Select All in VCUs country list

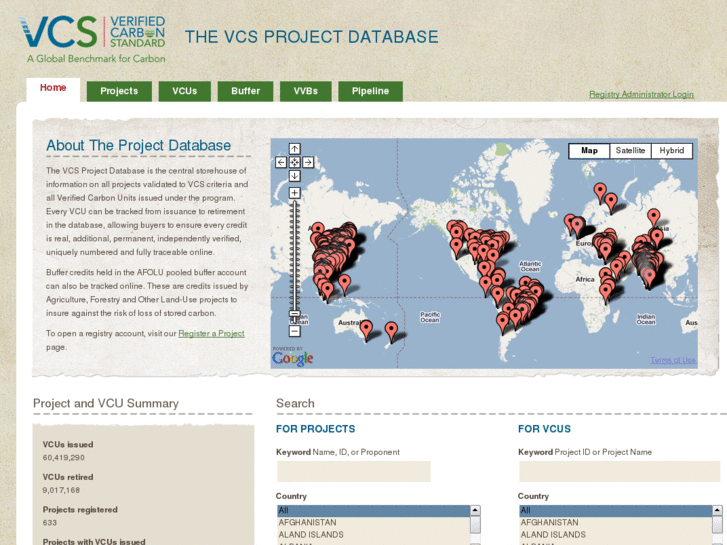616,510
